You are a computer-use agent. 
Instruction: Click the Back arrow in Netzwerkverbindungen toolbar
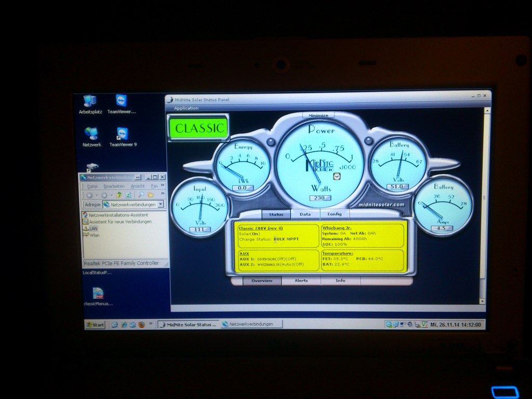point(89,195)
